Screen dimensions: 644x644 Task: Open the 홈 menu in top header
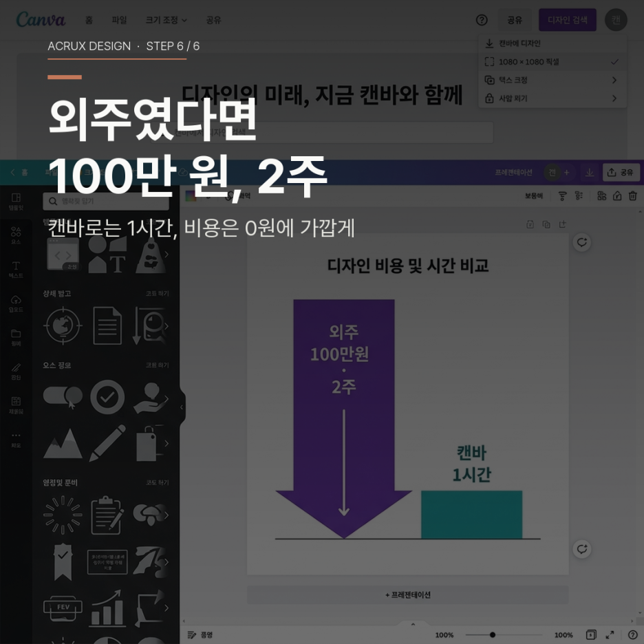pos(89,20)
